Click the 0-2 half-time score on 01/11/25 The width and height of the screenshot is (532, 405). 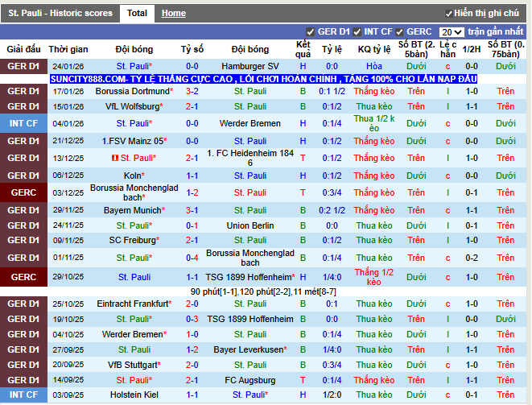pos(472,258)
